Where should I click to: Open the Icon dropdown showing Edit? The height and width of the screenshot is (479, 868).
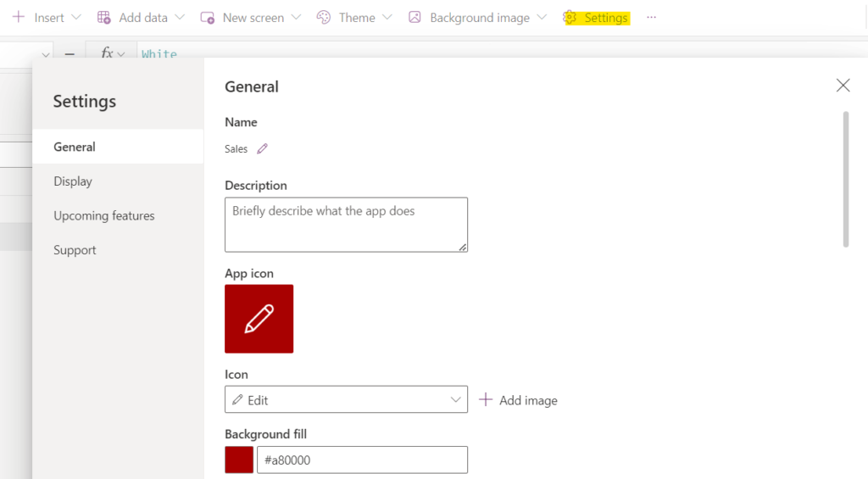pos(346,400)
